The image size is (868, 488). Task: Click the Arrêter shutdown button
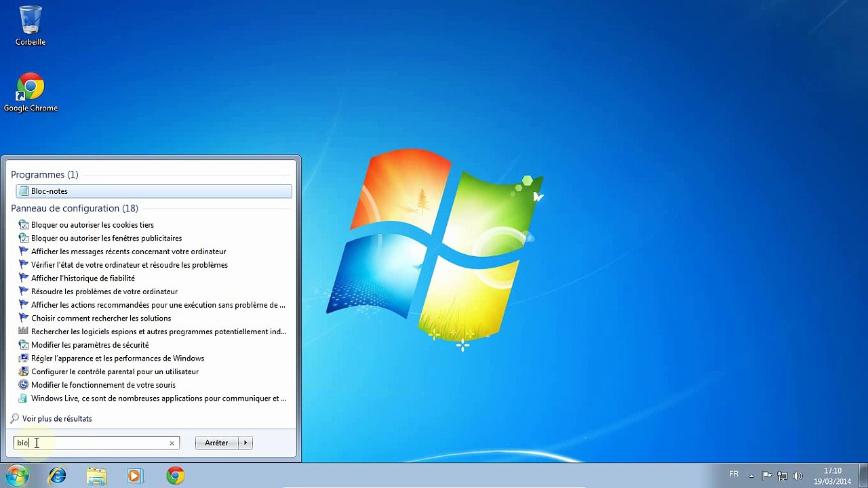coord(216,443)
